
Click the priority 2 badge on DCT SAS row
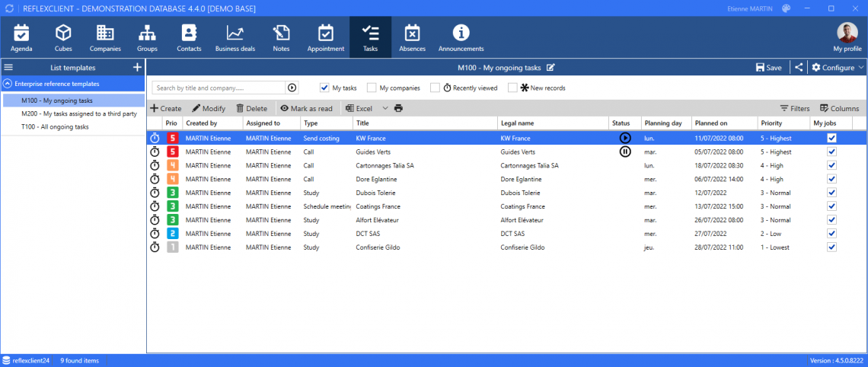coord(173,234)
